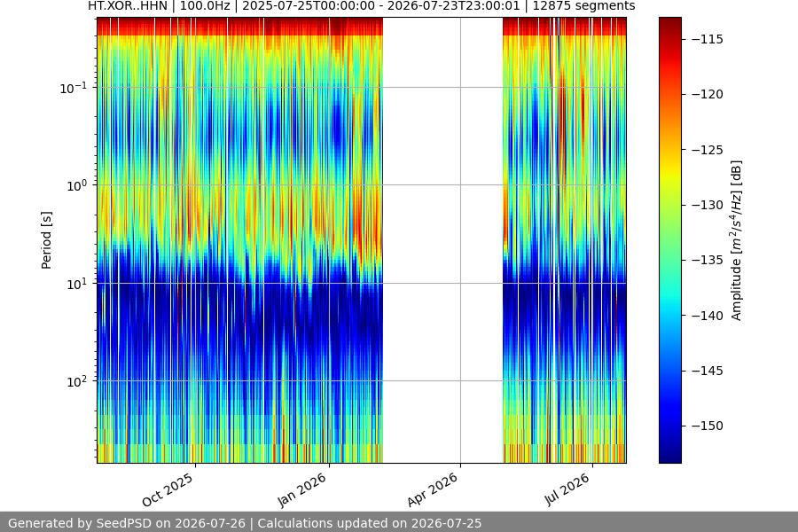This screenshot has width=798, height=532.
Task: Click the 10^0 period tick label
Action: [x=76, y=186]
